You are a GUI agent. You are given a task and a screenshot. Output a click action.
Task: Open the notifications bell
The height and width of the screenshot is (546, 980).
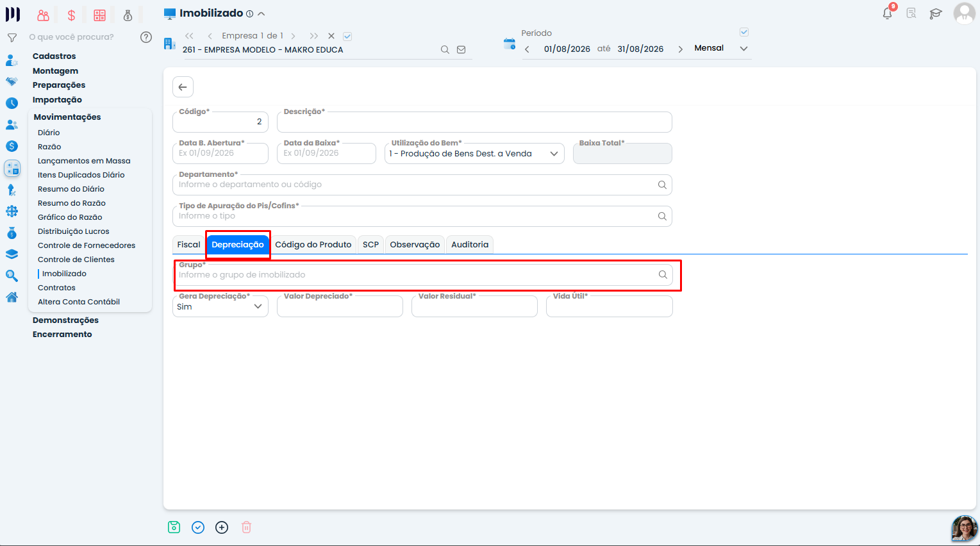[888, 13]
